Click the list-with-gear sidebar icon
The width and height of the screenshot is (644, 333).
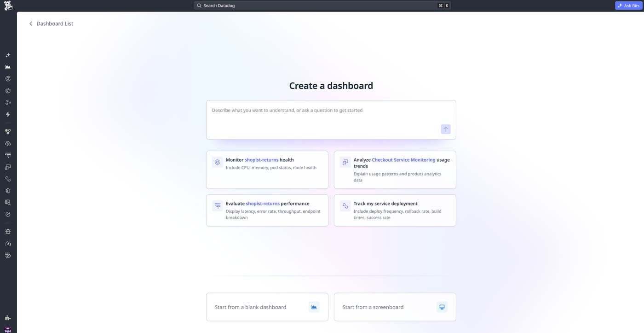point(8,256)
